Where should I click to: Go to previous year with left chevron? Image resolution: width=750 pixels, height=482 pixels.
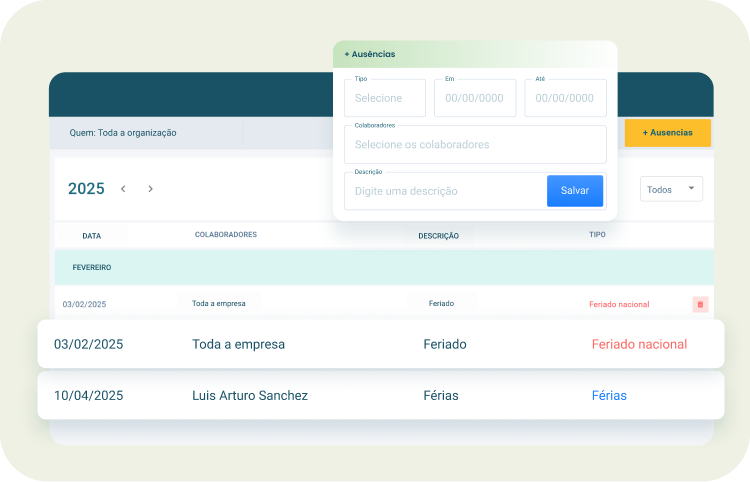[x=123, y=189]
